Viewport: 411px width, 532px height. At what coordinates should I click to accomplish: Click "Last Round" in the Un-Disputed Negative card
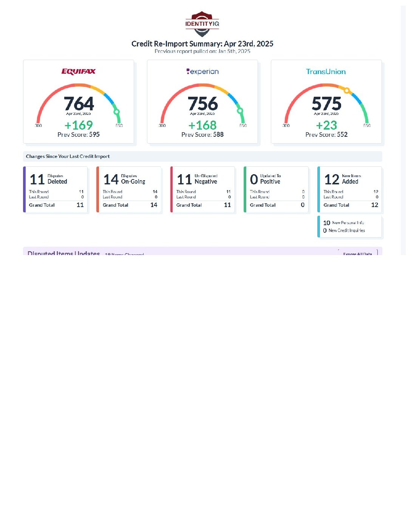point(186,197)
